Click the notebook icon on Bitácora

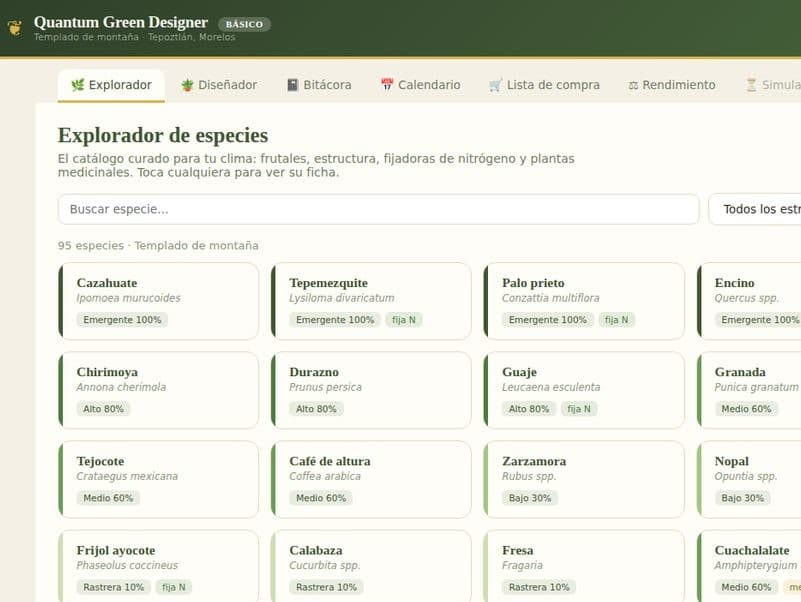(x=292, y=85)
